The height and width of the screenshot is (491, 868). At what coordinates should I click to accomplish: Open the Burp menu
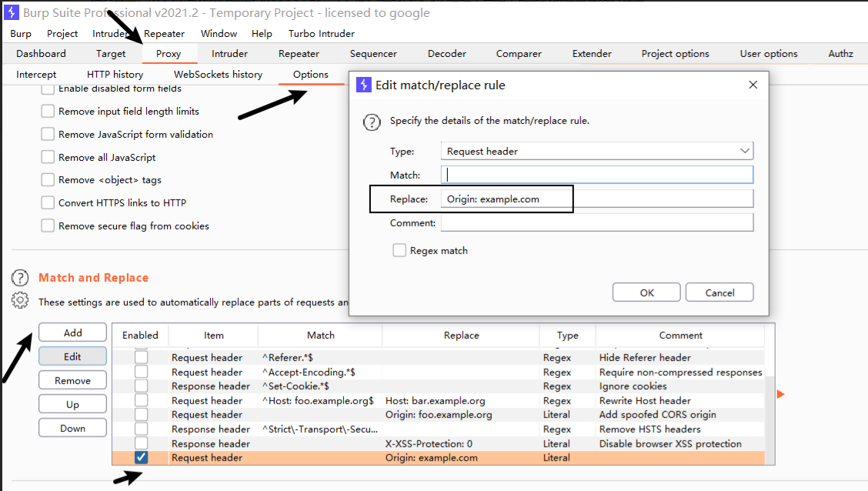pyautogui.click(x=21, y=34)
